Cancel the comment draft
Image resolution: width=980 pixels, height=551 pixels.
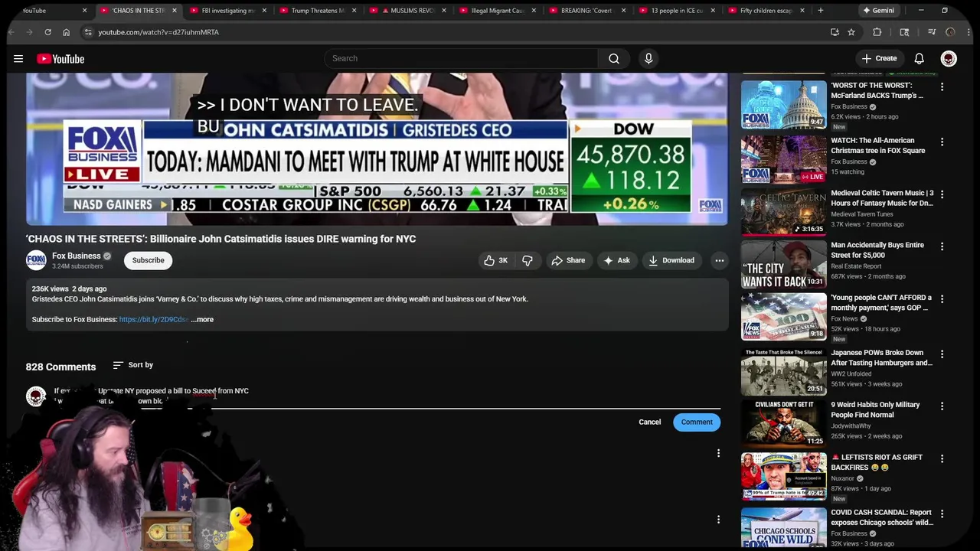coord(650,422)
